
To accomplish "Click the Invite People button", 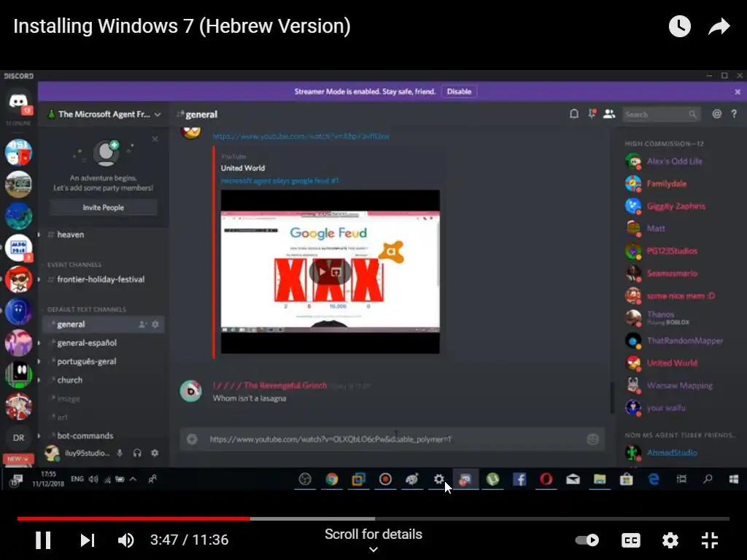I will coord(104,208).
